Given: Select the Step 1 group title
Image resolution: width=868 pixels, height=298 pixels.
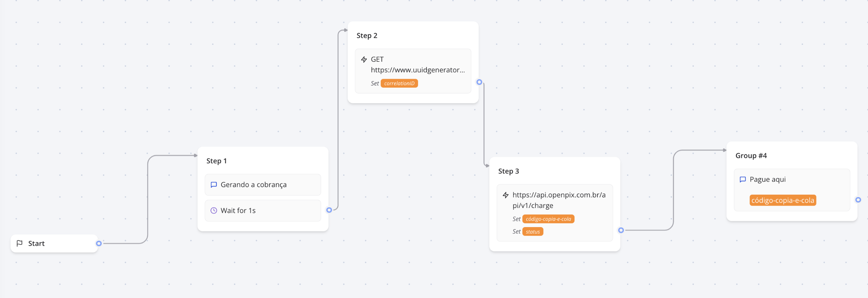Looking at the screenshot, I should point(216,161).
